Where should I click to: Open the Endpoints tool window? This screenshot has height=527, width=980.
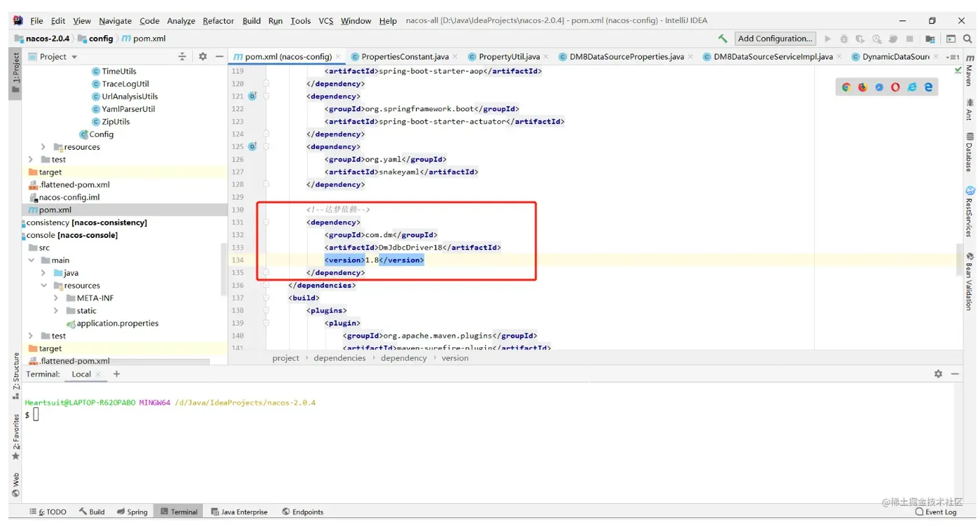tap(303, 512)
